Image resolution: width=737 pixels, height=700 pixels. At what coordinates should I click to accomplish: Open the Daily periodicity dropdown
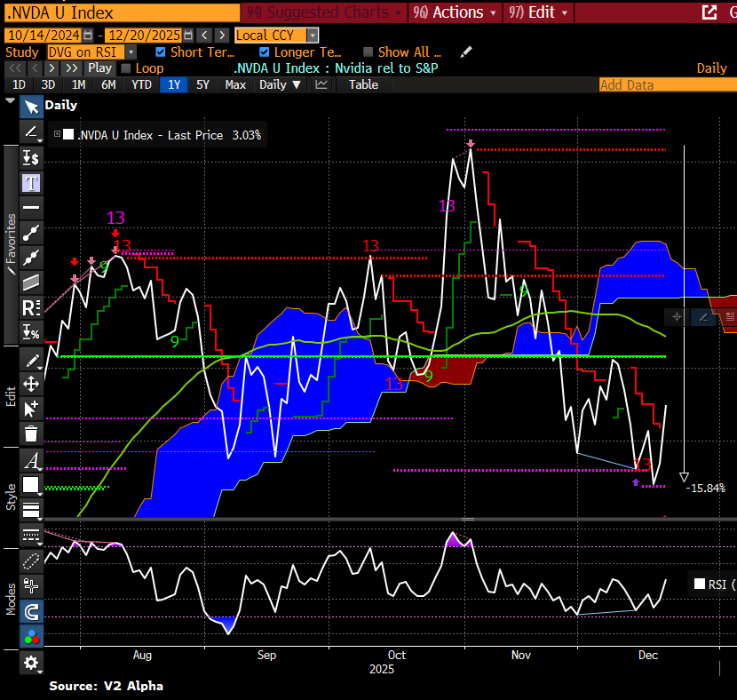(280, 84)
